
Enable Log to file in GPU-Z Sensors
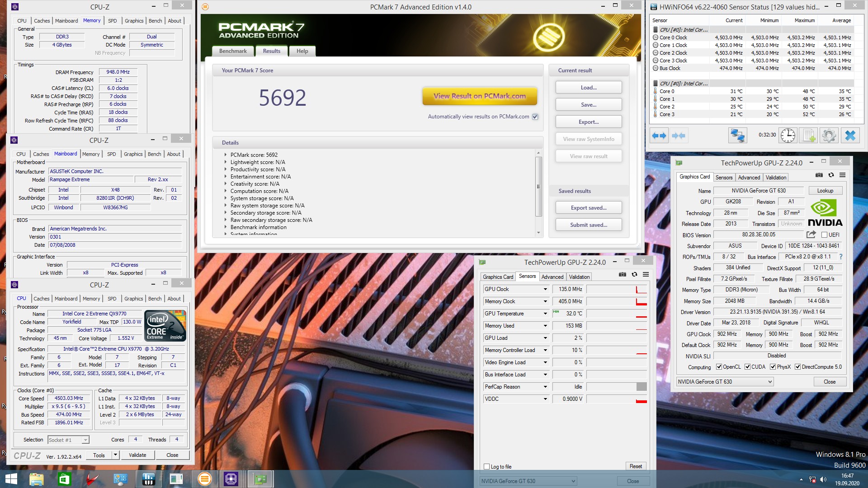[x=487, y=467]
